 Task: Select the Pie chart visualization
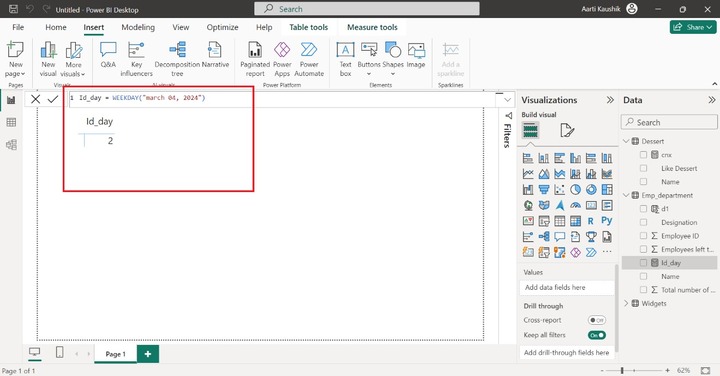575,190
